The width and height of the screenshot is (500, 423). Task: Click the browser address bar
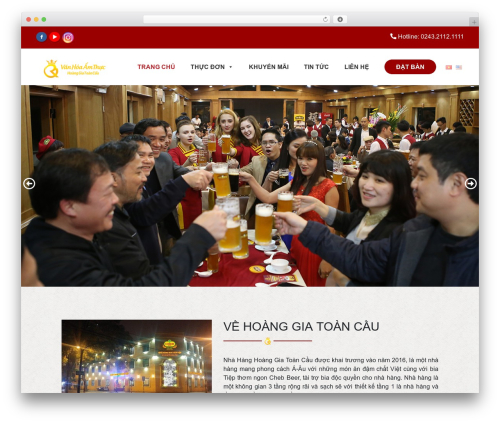[x=237, y=19]
